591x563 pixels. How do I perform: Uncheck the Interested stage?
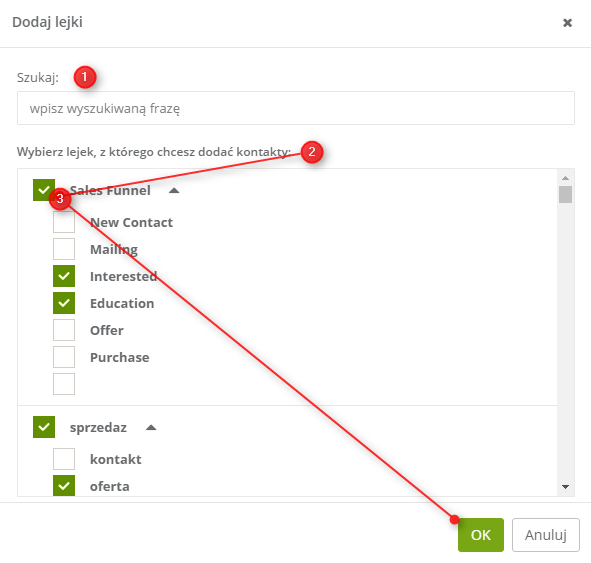(x=64, y=276)
